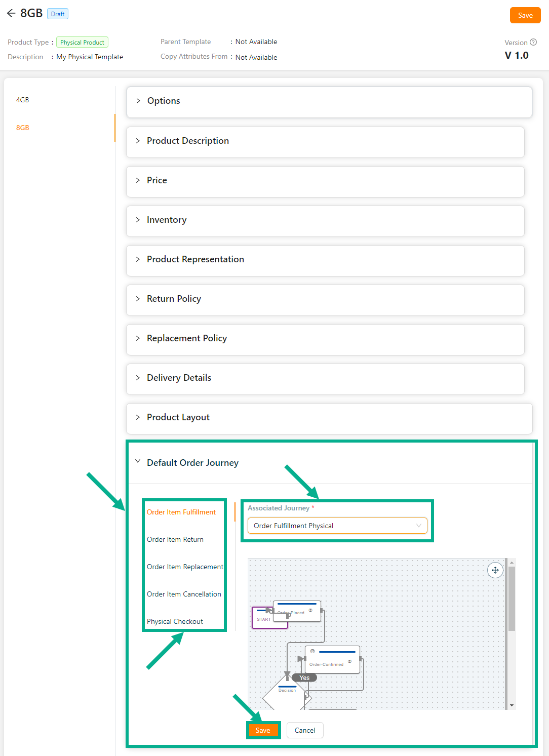Image resolution: width=549 pixels, height=756 pixels.
Task: Click the back arrow next to 8GB
Action: click(11, 14)
